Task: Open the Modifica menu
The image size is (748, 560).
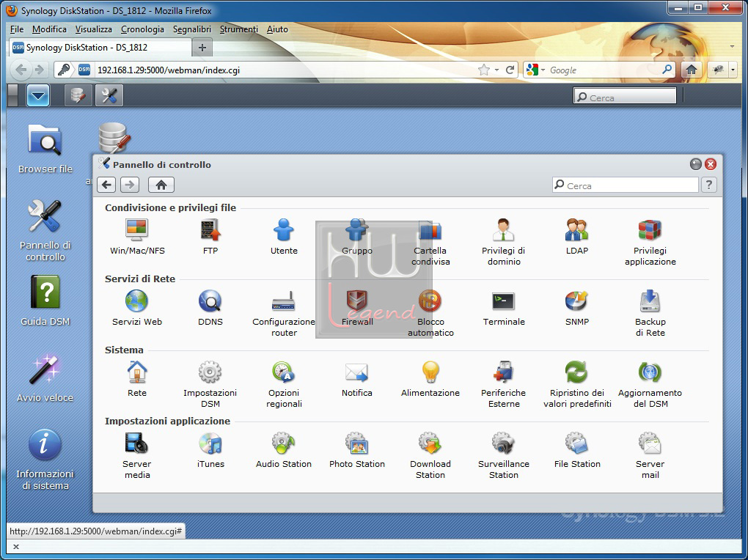Action: pos(50,29)
